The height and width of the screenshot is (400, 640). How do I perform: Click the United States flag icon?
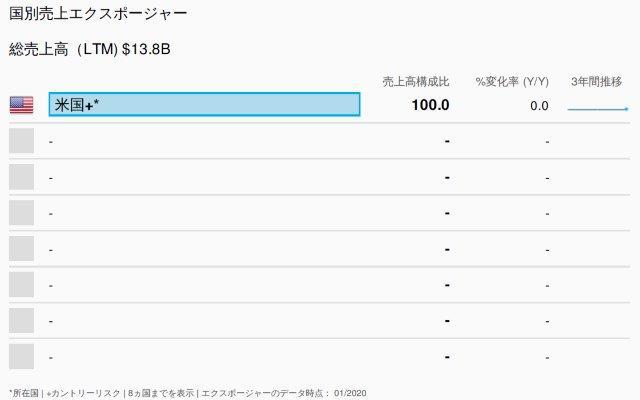click(x=21, y=105)
